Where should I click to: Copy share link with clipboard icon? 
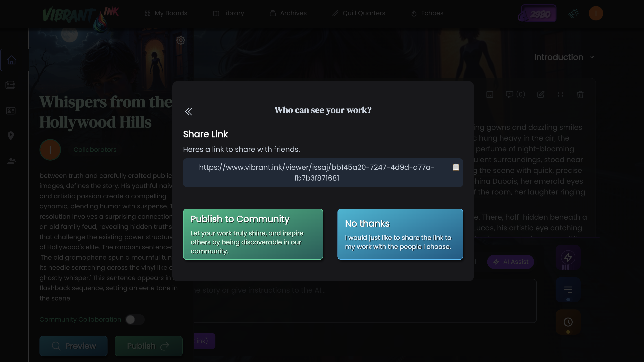point(456,167)
